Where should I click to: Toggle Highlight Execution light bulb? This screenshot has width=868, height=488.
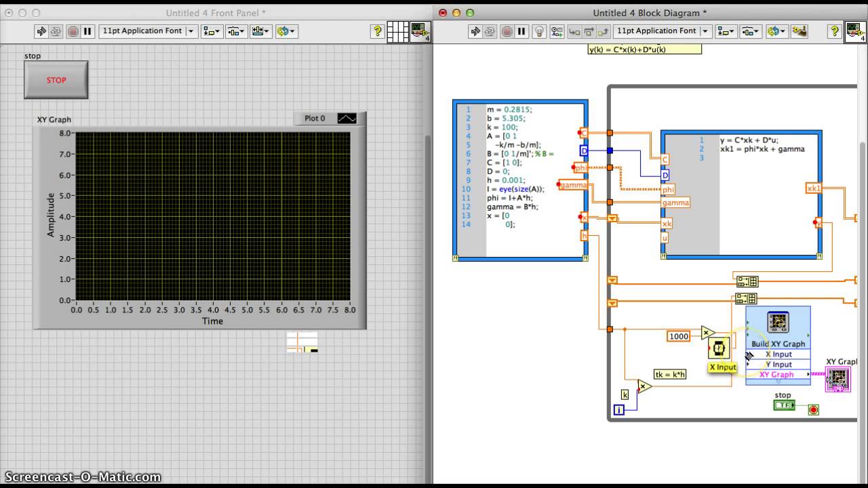point(540,31)
